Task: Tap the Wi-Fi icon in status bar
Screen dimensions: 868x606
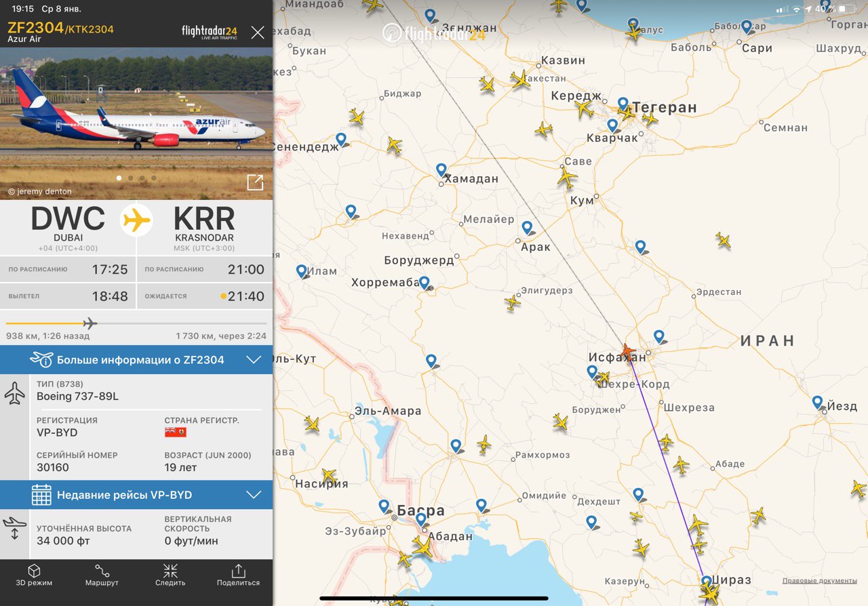Action: pos(795,9)
